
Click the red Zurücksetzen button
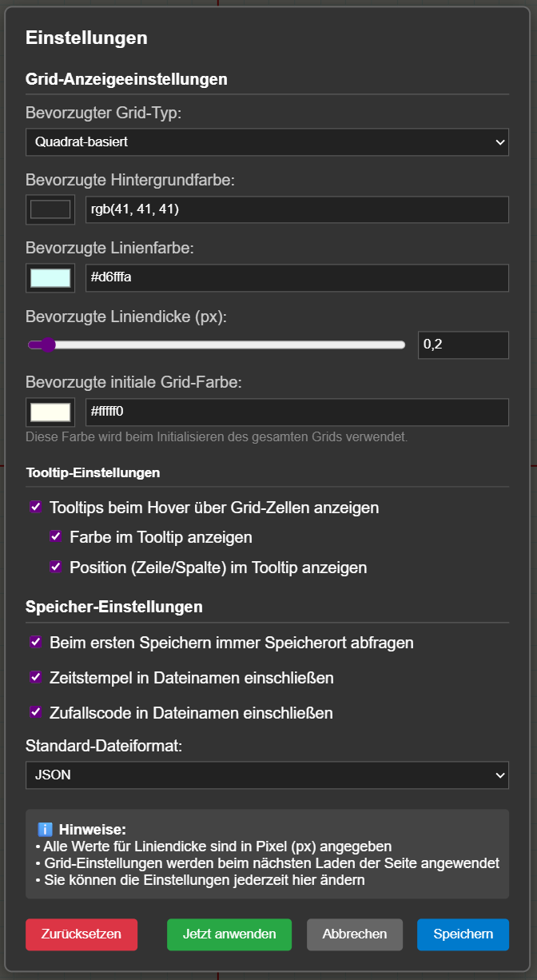click(x=82, y=934)
